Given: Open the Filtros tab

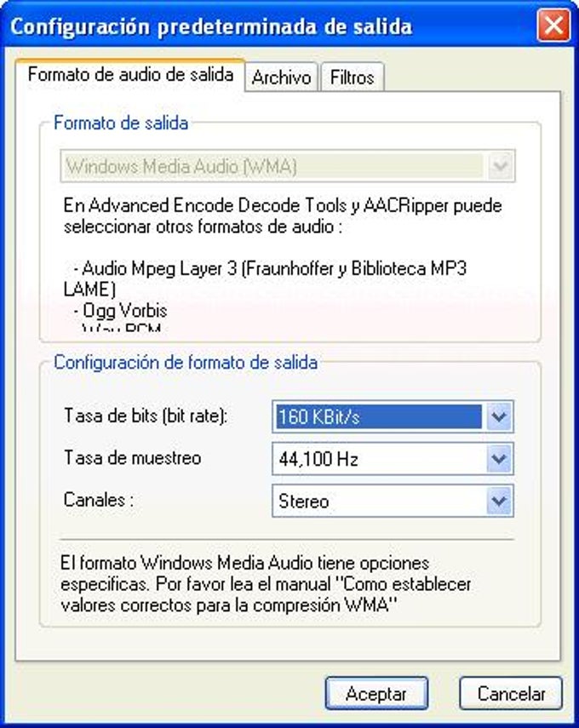Looking at the screenshot, I should click(352, 77).
